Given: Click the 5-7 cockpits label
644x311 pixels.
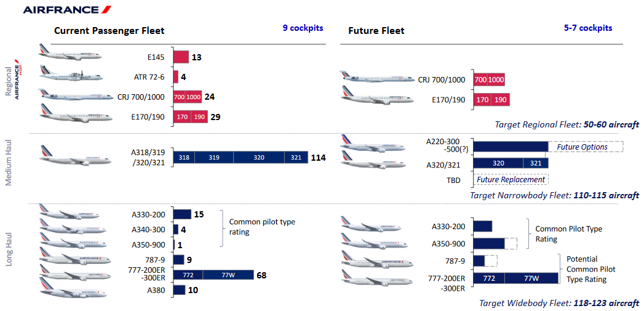Looking at the screenshot, I should [x=587, y=28].
